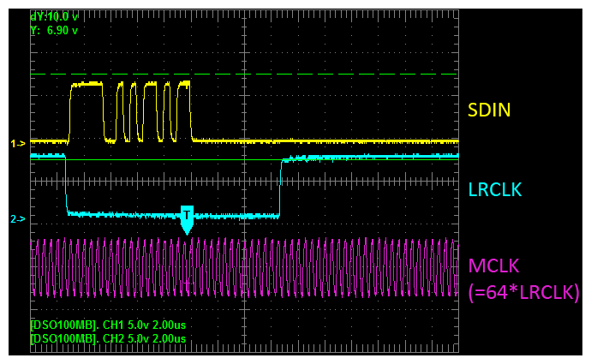Click the CH2 5.0v 2.00us status line
591x364 pixels.
tap(108, 338)
